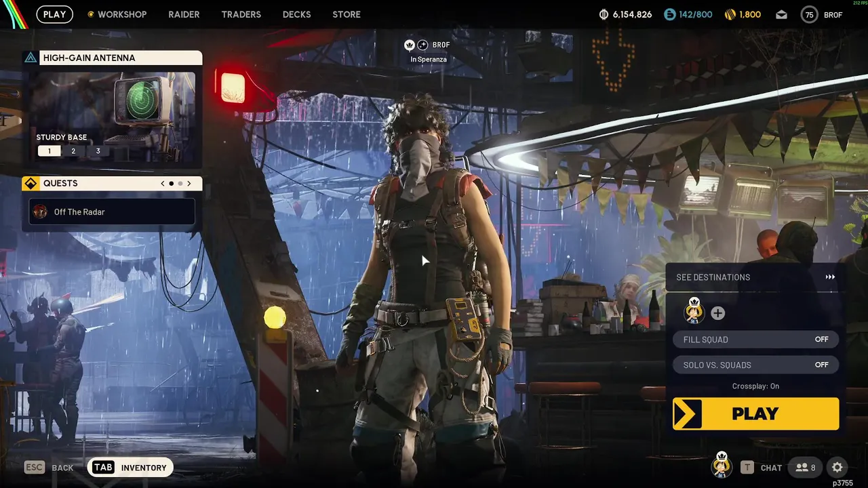868x488 pixels.
Task: Select Sturdy Base stage 3
Action: click(98, 151)
